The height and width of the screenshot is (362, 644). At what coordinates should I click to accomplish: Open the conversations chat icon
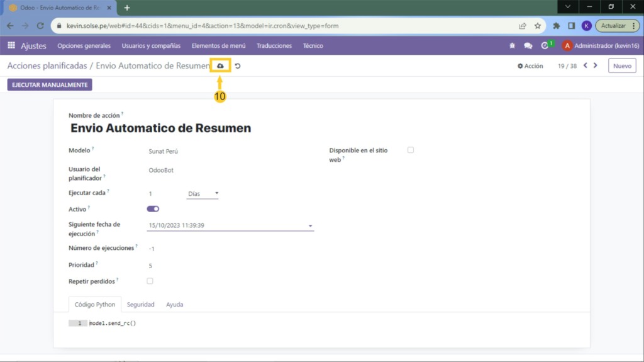(528, 46)
